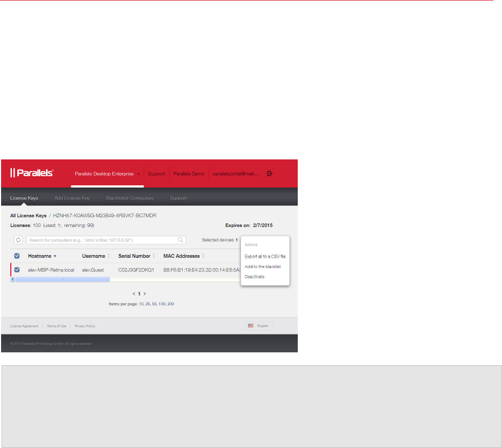Viewport: 502px width, 448px height.
Task: Set items per page to 50
Action: (x=155, y=304)
